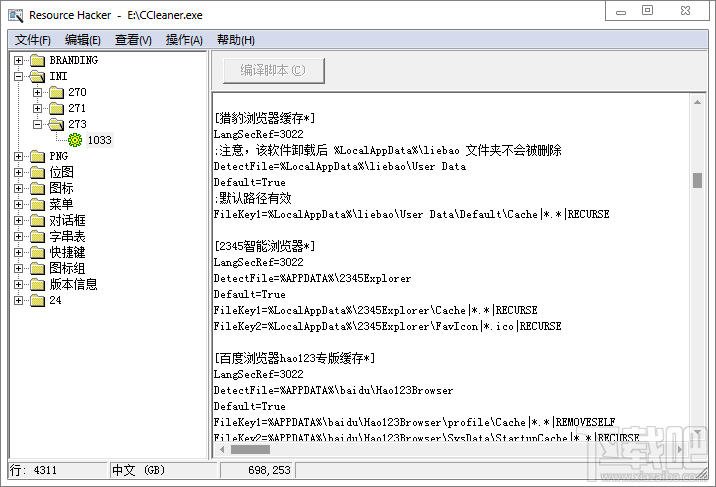716x487 pixels.
Task: Click the 273 open folder icon
Action: 57,124
